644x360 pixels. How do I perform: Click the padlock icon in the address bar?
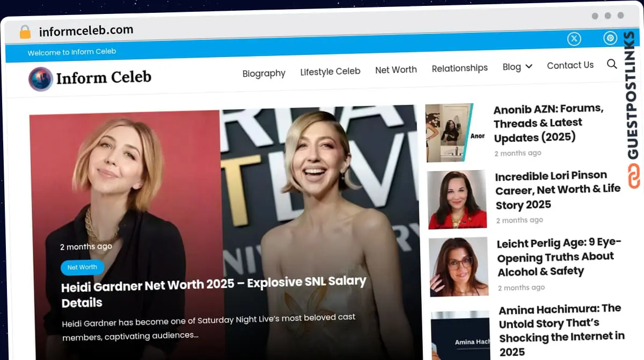(x=24, y=31)
